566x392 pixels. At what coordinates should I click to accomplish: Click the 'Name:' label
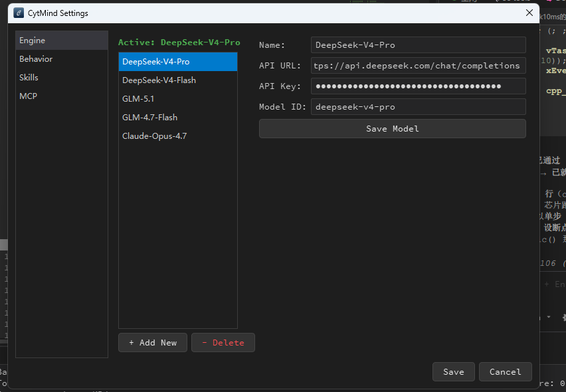coord(272,45)
